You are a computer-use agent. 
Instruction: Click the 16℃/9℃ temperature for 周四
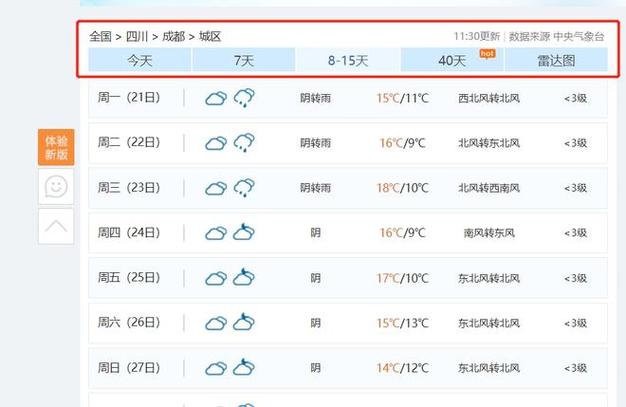click(402, 232)
